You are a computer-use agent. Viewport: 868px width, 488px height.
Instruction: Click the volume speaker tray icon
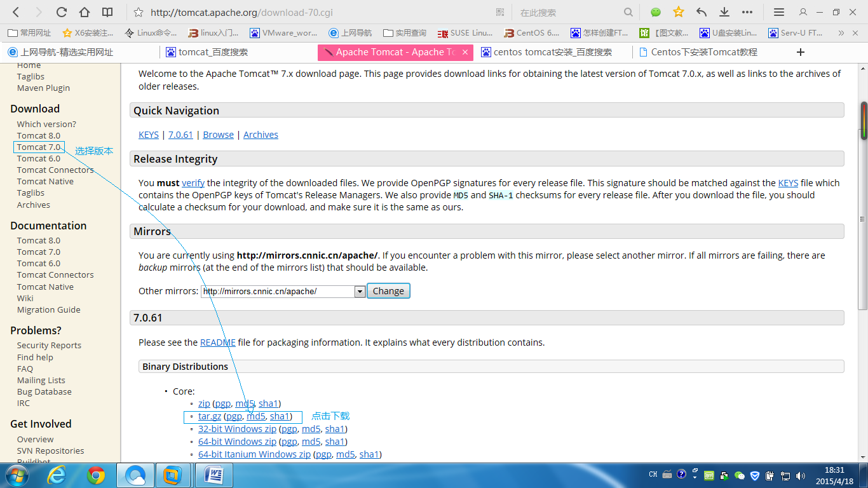tap(800, 475)
